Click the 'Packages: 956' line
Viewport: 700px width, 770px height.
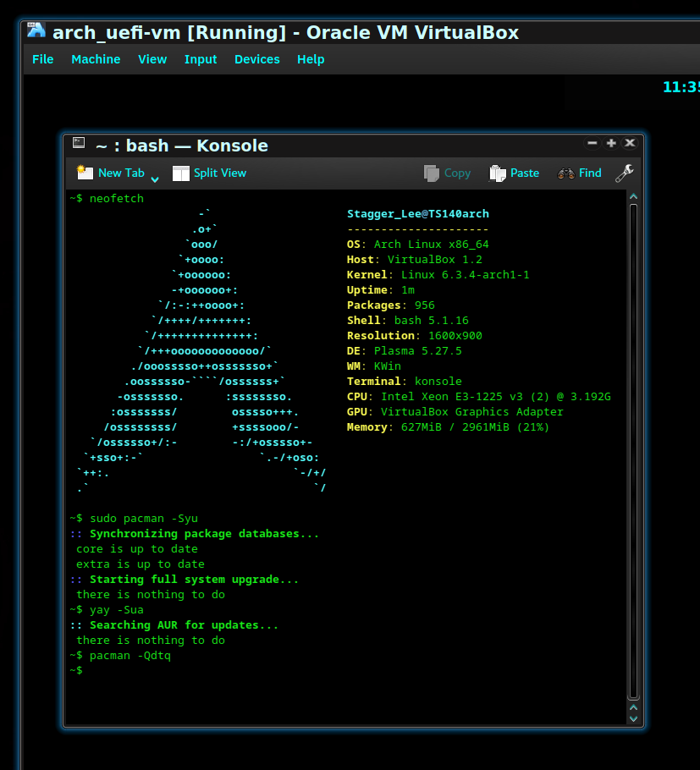point(391,305)
